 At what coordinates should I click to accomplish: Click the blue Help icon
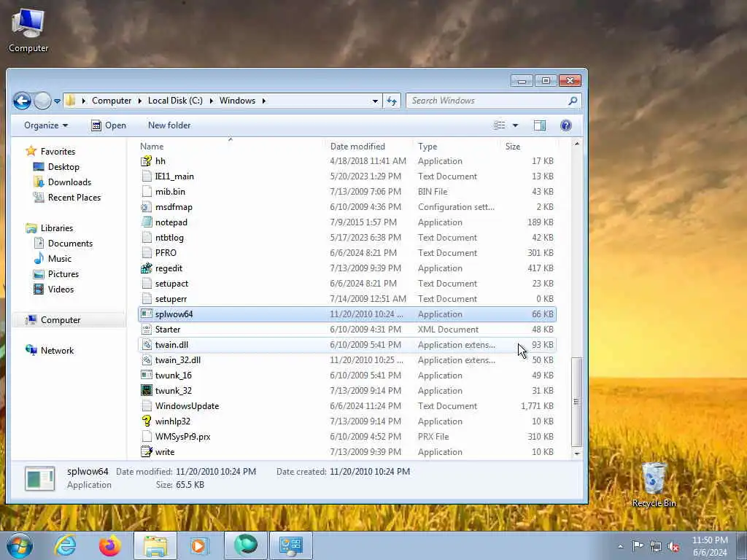pos(565,125)
